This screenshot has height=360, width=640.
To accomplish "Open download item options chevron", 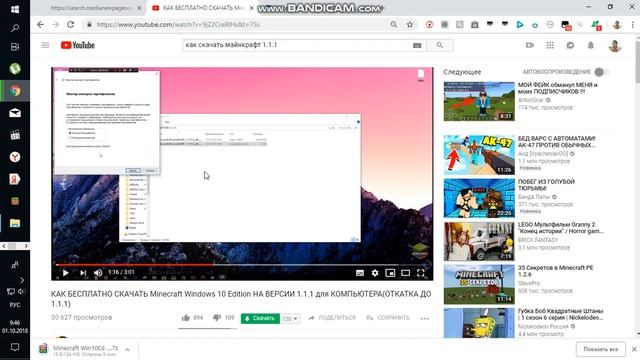I will tap(127, 349).
